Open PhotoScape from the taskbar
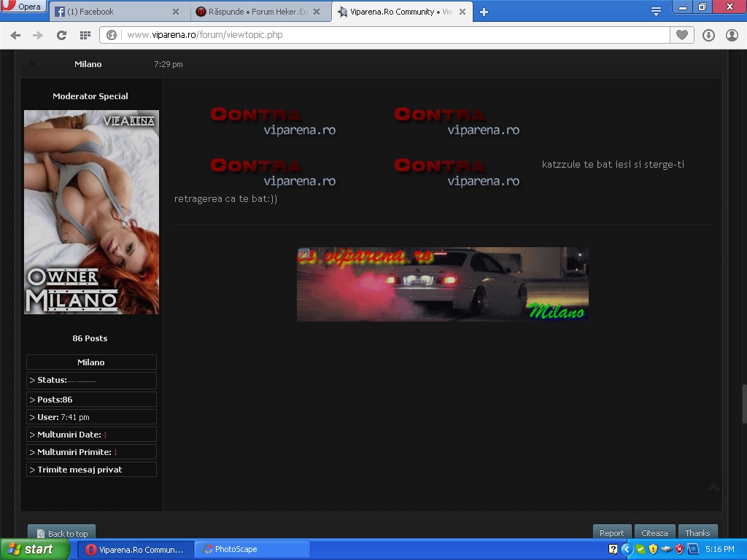This screenshot has height=560, width=747. point(252,550)
